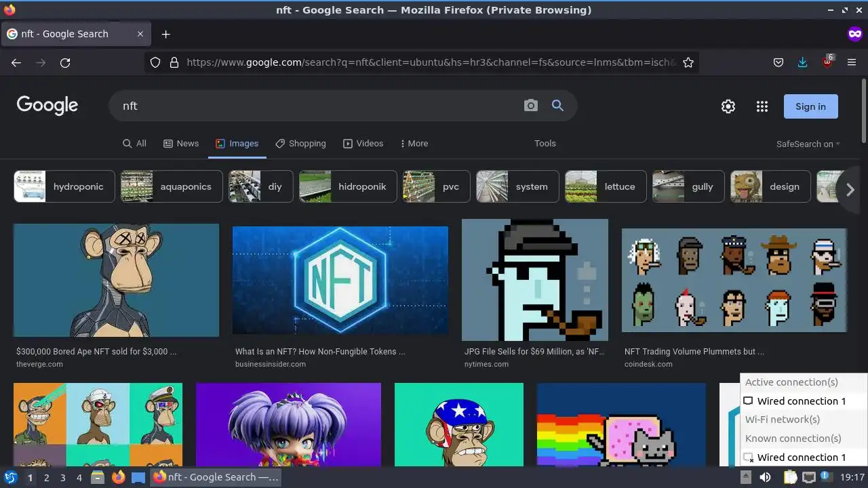Open the Firefox downloads panel
This screenshot has width=868, height=488.
click(802, 62)
